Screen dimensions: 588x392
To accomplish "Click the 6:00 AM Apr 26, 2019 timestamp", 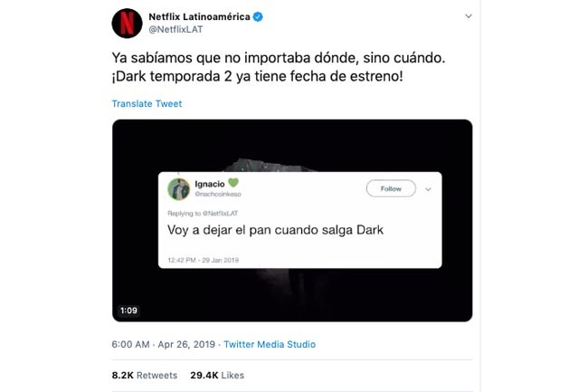I will tap(163, 344).
